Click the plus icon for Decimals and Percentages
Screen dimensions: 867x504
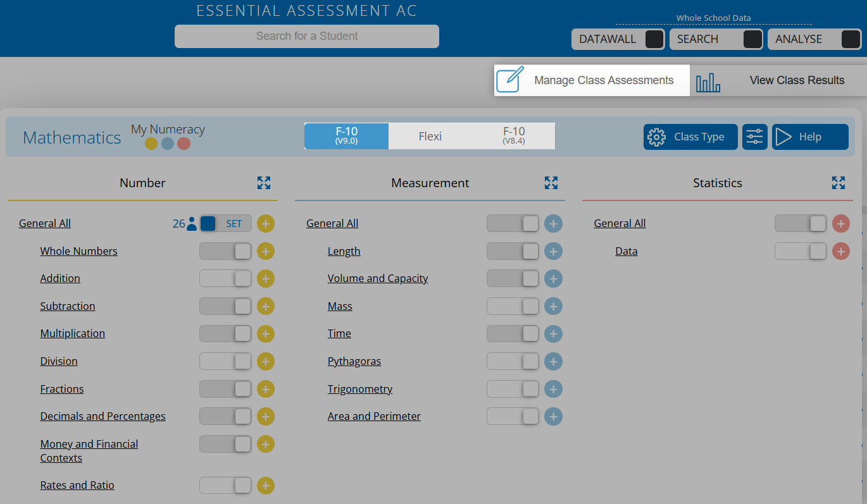266,416
